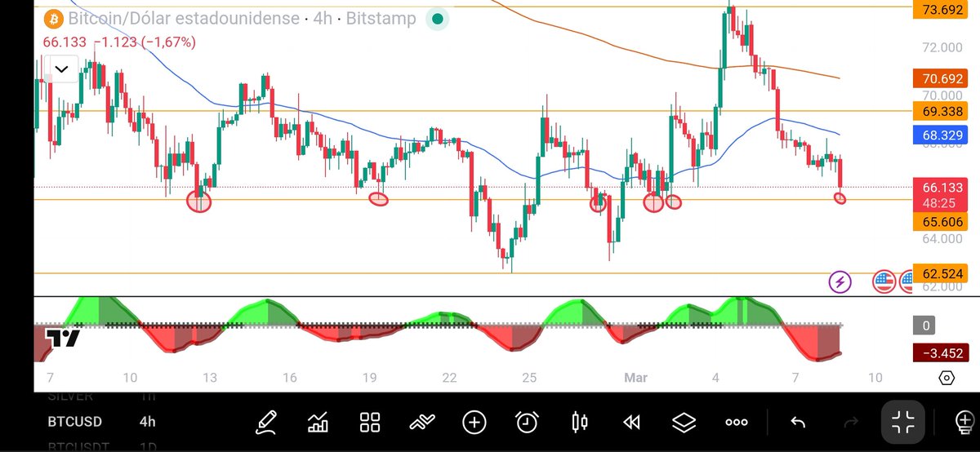Tap the green market status dot

439,19
